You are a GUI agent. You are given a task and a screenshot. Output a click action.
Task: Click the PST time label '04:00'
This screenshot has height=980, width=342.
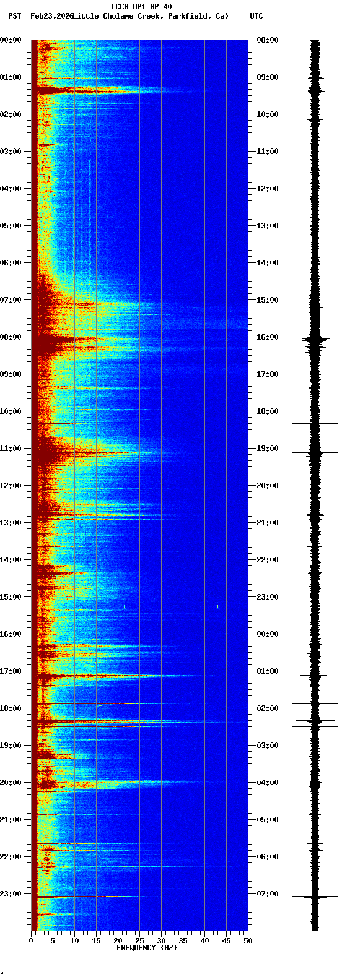[x=11, y=189]
